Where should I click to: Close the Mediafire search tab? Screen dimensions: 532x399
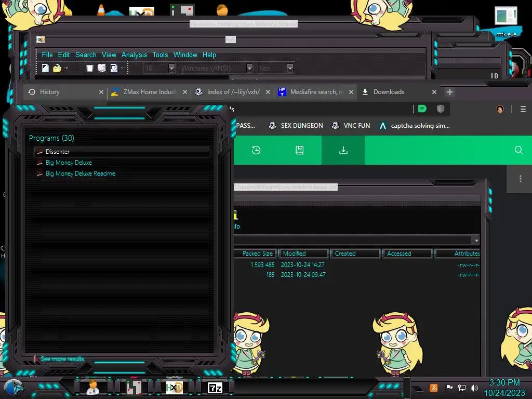click(x=351, y=92)
